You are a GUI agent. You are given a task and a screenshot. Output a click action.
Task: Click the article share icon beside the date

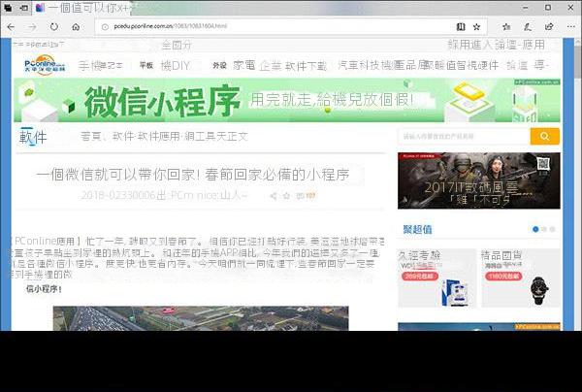[x=274, y=196]
